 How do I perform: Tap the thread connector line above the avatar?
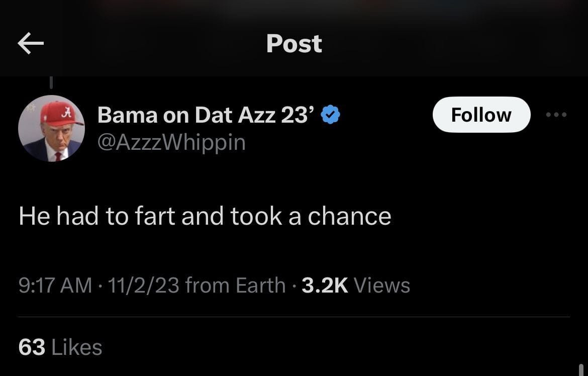51,80
